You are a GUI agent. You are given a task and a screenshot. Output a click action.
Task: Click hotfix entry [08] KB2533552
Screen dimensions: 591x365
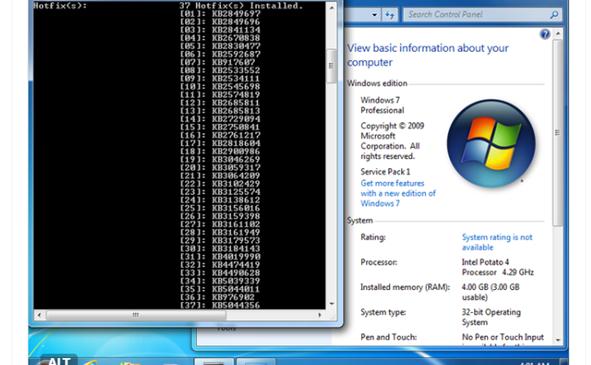(220, 71)
